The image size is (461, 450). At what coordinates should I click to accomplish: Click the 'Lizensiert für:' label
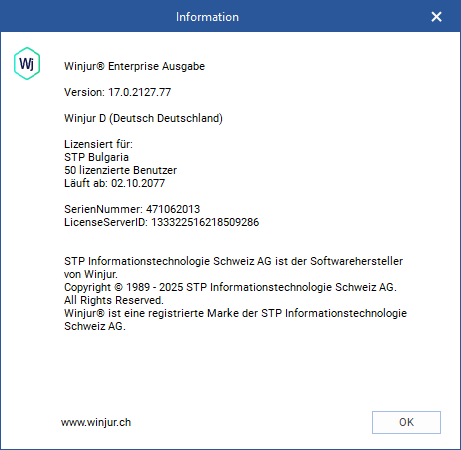pyautogui.click(x=98, y=144)
